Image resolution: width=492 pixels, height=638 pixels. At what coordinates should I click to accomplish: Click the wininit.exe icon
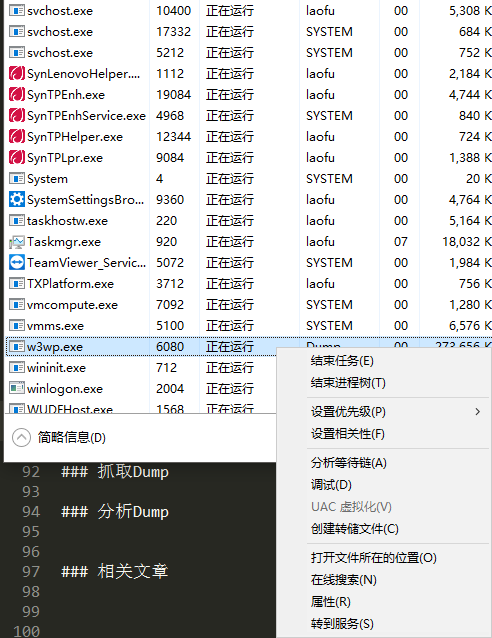pyautogui.click(x=17, y=368)
